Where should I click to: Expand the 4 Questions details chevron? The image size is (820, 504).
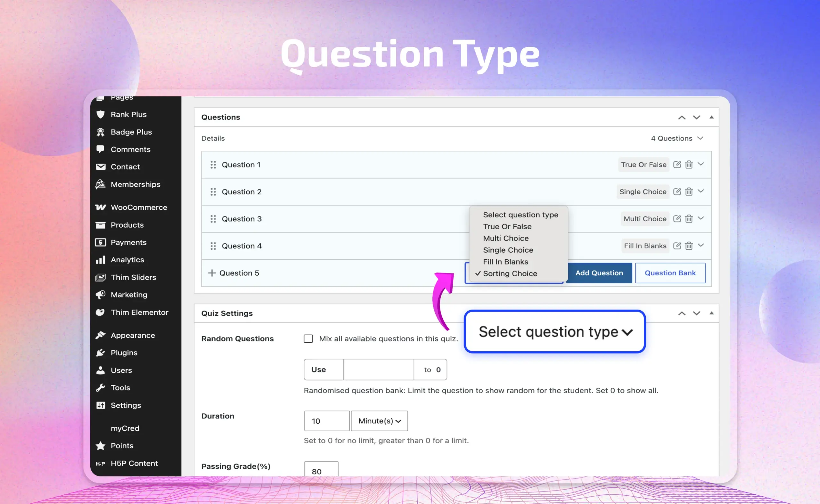coord(700,138)
